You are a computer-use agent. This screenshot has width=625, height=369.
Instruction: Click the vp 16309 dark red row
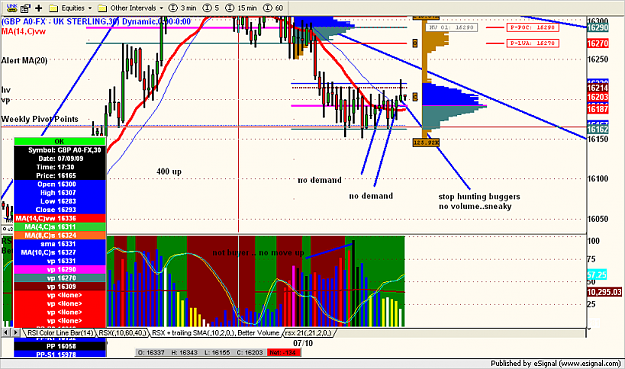coord(60,287)
